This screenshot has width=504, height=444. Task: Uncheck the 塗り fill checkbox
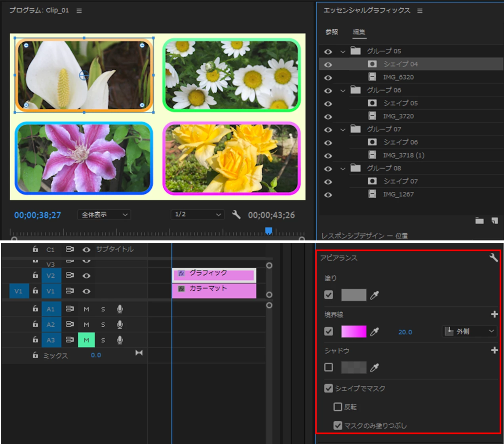coord(329,295)
